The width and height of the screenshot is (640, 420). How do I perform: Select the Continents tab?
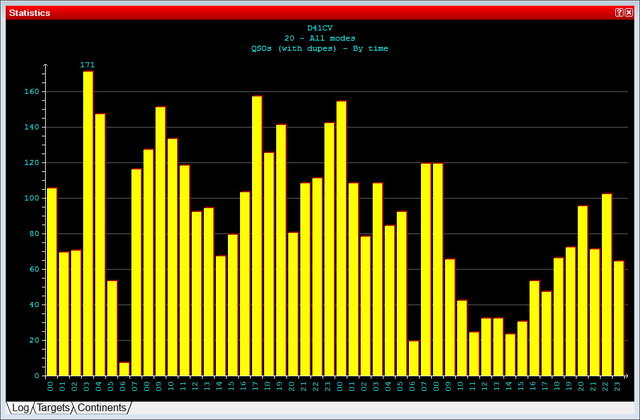pyautogui.click(x=102, y=408)
